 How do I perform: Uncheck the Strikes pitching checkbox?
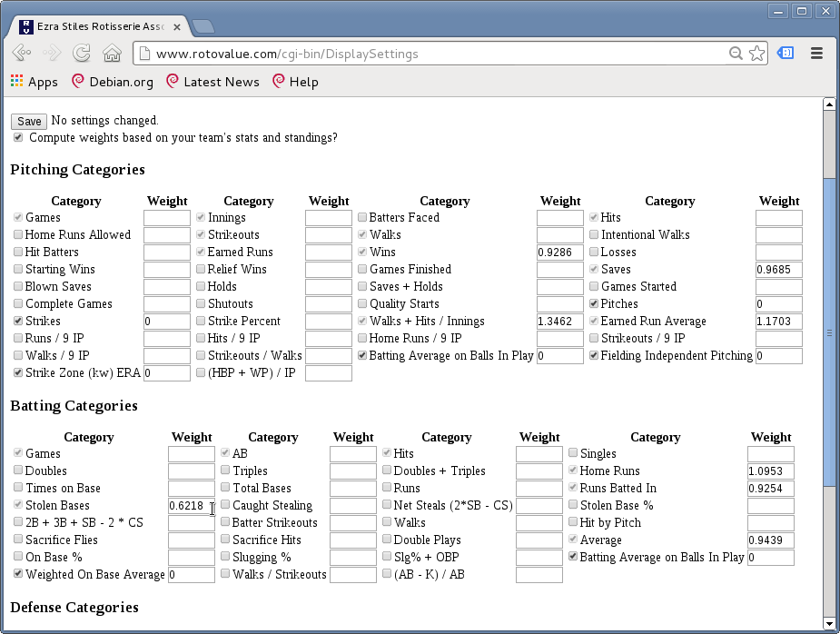pos(18,321)
